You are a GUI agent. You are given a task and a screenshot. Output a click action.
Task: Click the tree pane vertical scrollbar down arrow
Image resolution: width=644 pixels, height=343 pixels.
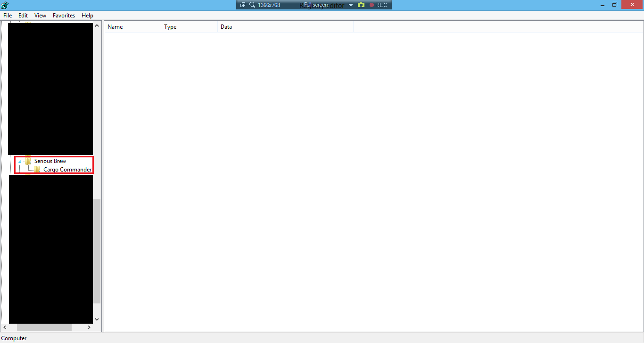97,319
